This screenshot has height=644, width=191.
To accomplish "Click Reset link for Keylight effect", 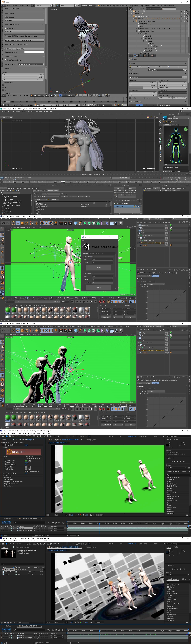I will coord(26,445).
